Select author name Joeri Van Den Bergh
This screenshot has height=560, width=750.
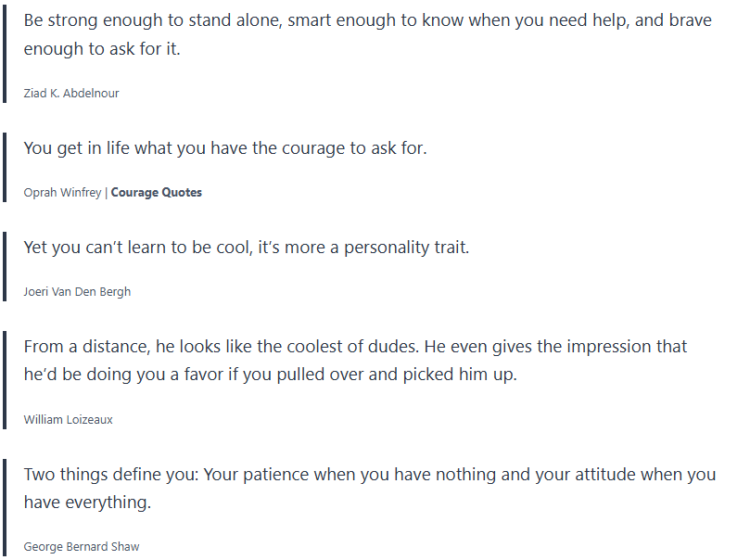point(77,291)
